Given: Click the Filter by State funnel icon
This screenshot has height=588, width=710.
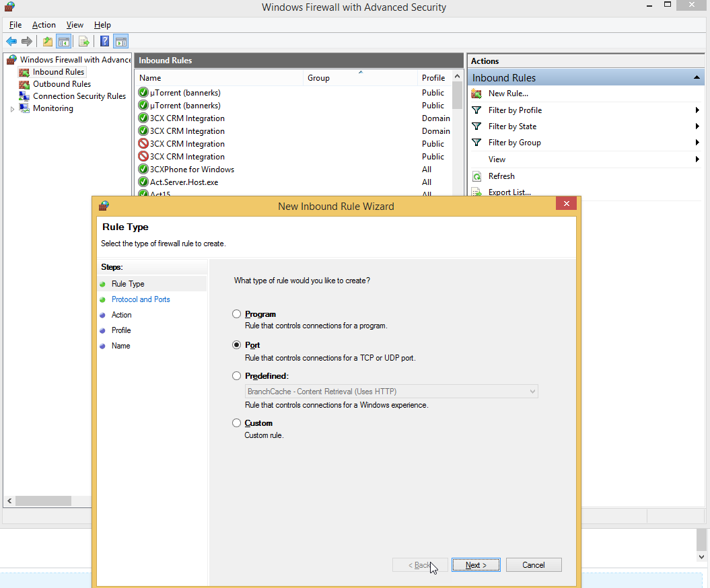Looking at the screenshot, I should [476, 126].
